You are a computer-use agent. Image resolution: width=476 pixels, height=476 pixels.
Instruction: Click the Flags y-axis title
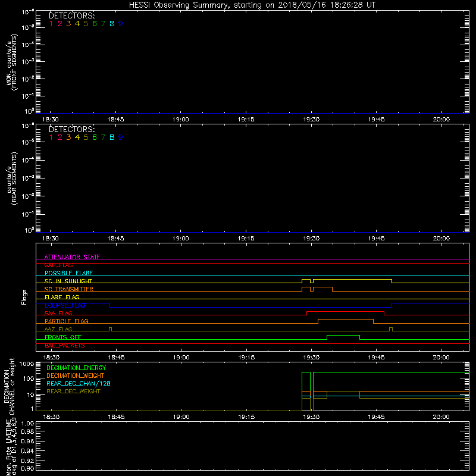24,297
